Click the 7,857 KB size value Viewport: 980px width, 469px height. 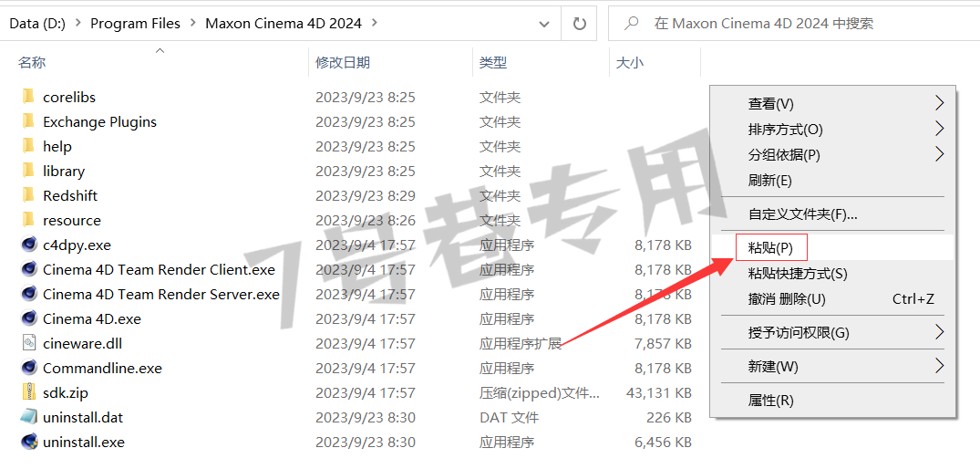coord(663,343)
